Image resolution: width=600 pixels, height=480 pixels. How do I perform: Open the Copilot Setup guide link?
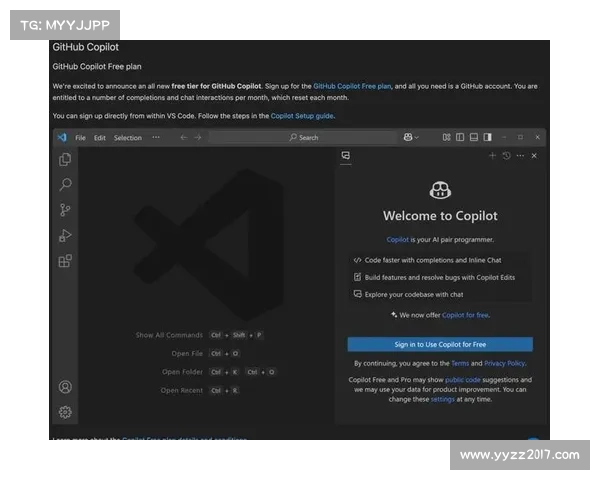(302, 116)
